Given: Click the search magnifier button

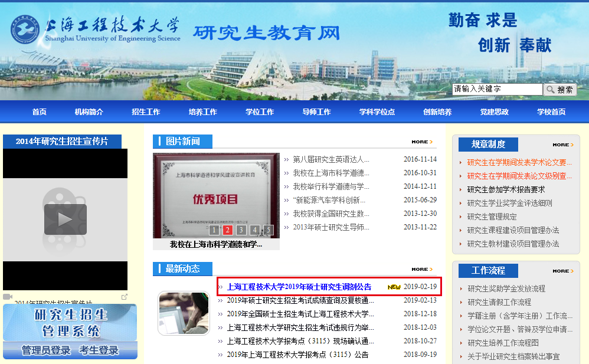Looking at the screenshot, I should click(x=559, y=90).
